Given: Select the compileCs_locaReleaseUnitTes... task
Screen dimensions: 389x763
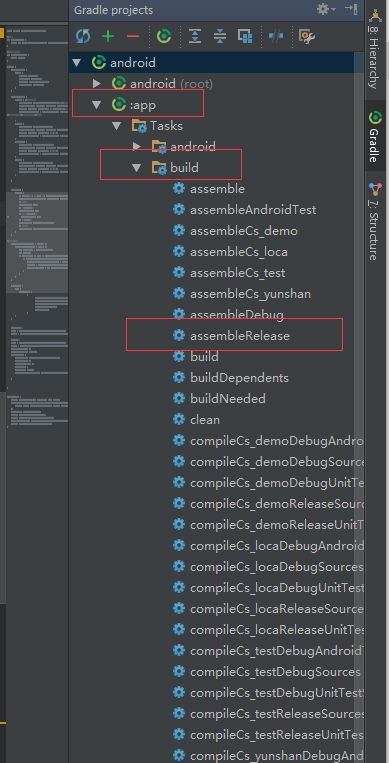Looking at the screenshot, I should coord(277,630).
